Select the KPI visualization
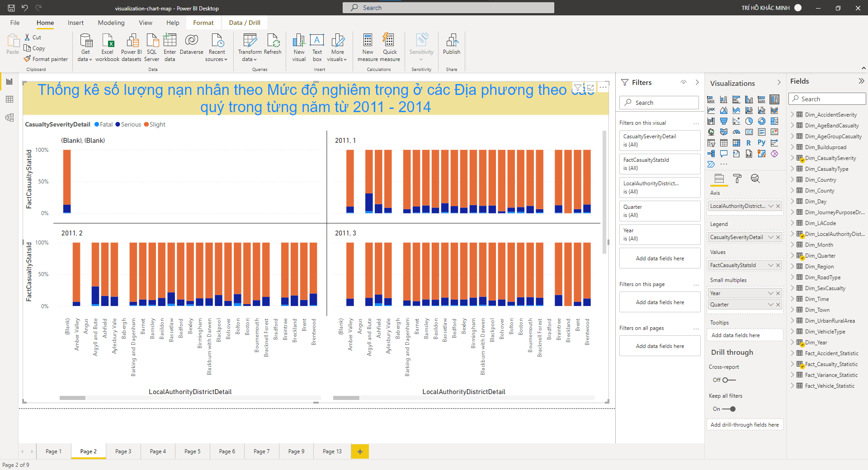 coord(774,132)
